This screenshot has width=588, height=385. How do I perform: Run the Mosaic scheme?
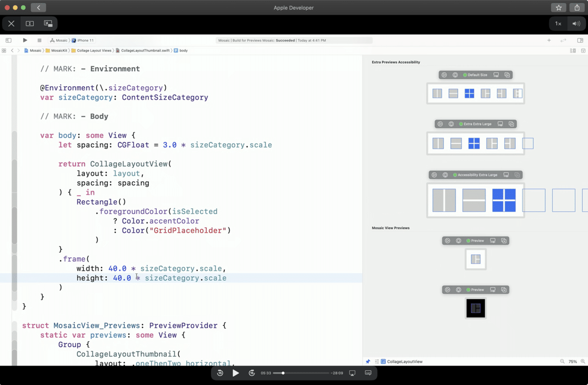coord(25,40)
